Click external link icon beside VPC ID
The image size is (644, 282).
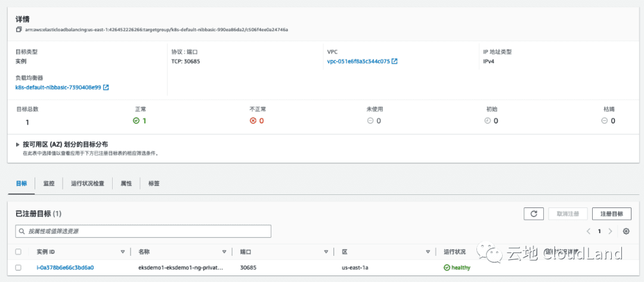click(x=395, y=61)
